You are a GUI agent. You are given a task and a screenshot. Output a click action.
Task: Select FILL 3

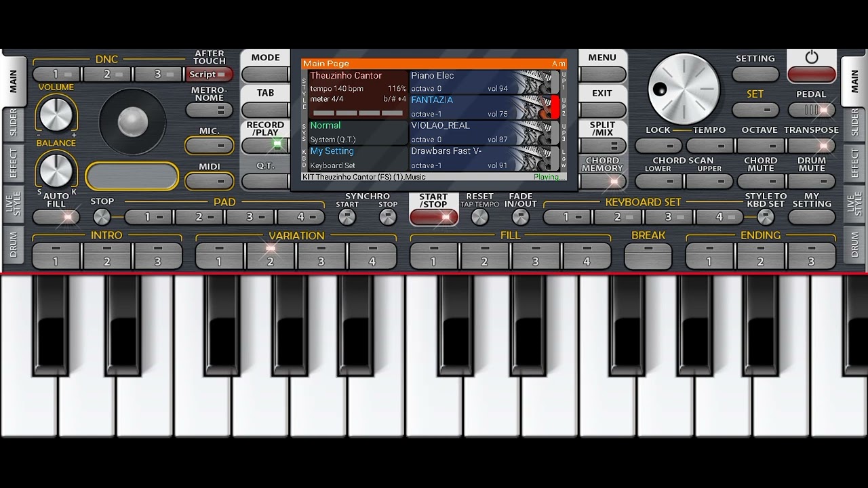click(x=536, y=256)
